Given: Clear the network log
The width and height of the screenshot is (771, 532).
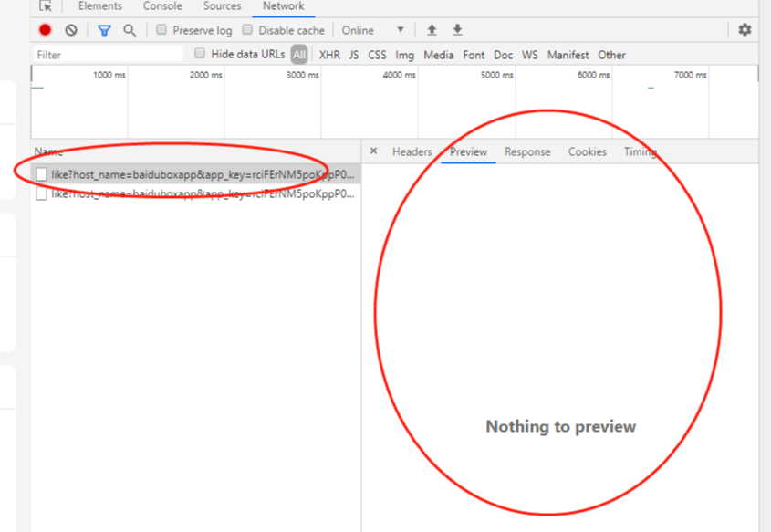Looking at the screenshot, I should pos(71,30).
